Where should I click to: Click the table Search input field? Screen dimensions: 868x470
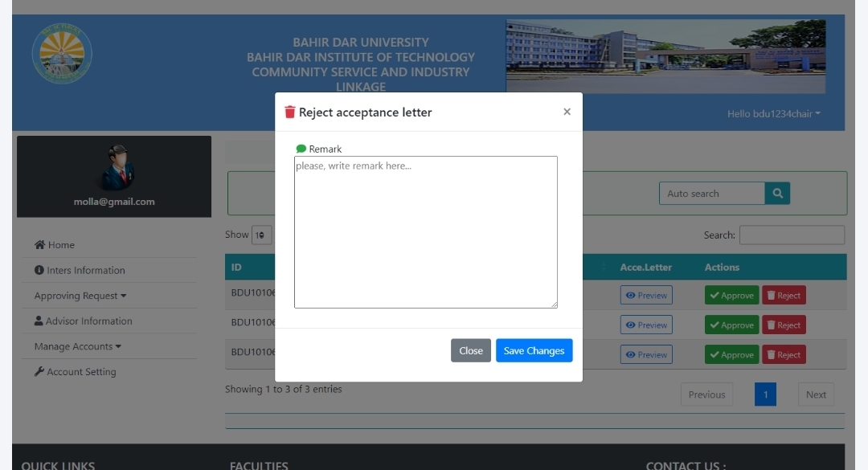792,235
